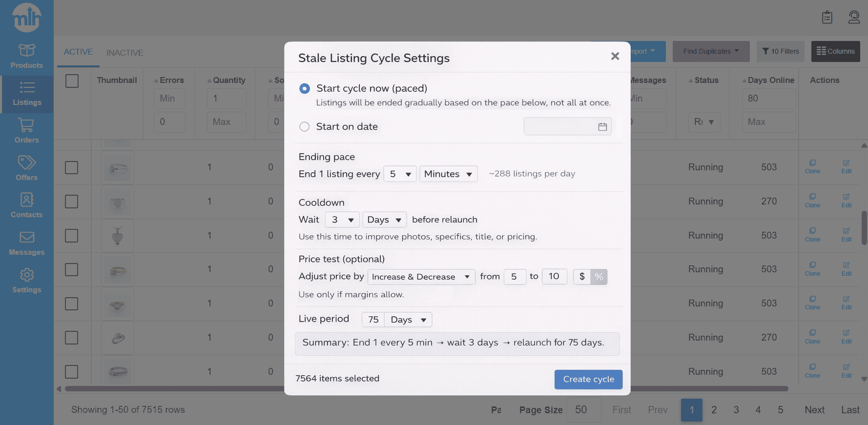Viewport: 868px width, 425px height.
Task: Open the user account icon in header
Action: (854, 17)
